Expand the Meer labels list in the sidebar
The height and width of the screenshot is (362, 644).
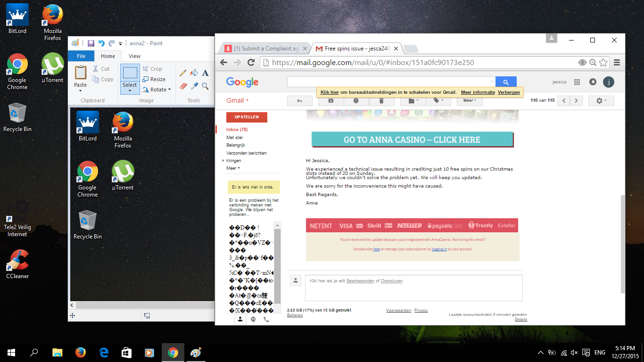233,168
